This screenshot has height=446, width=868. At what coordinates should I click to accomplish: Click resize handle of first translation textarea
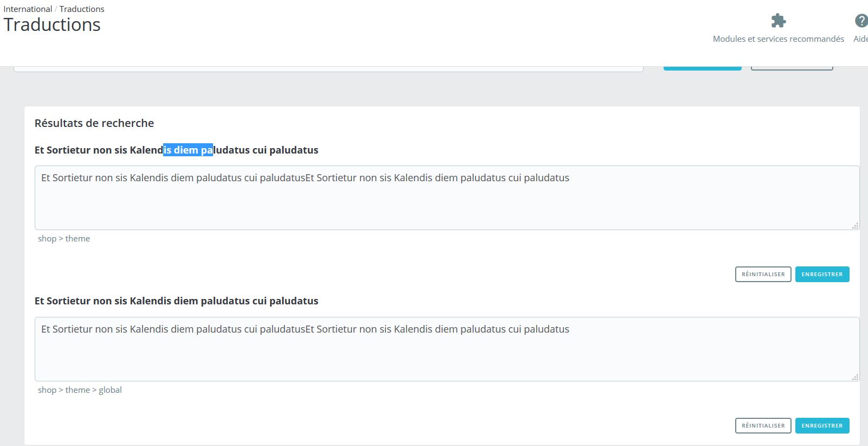click(855, 225)
